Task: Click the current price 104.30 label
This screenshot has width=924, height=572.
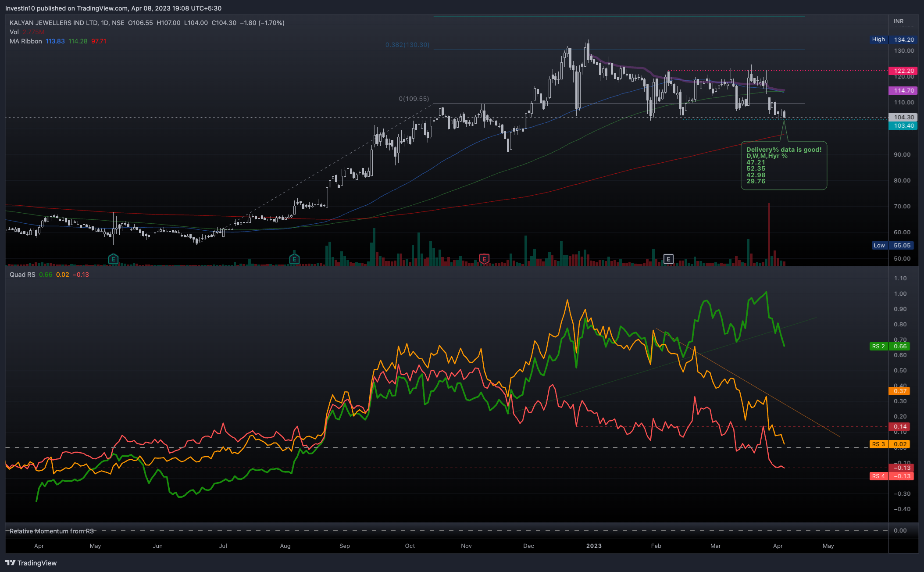Action: pyautogui.click(x=903, y=117)
